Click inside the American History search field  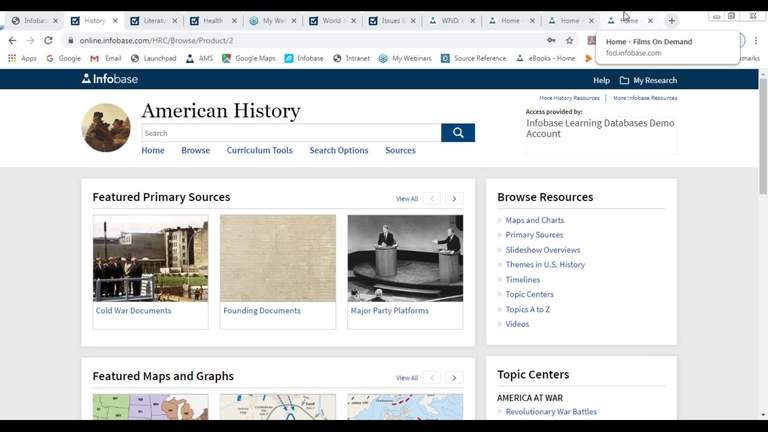[290, 133]
